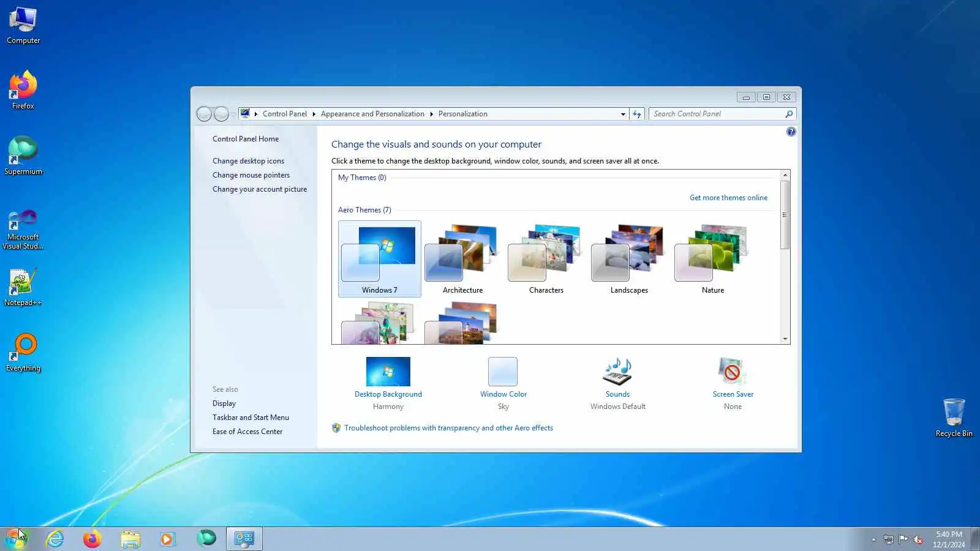Click Get more themes online
Viewport: 980px width, 551px height.
pyautogui.click(x=728, y=198)
